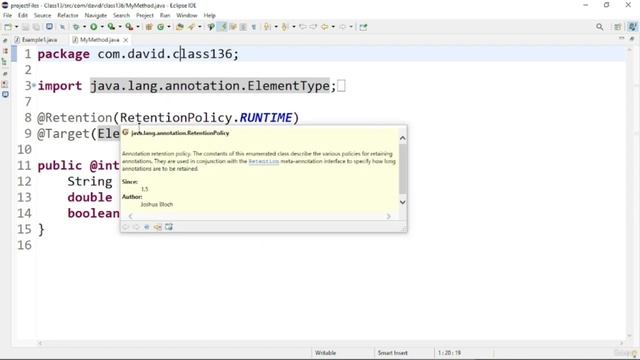Click the External Tools run icon
640x360 pixels.
coord(129,27)
